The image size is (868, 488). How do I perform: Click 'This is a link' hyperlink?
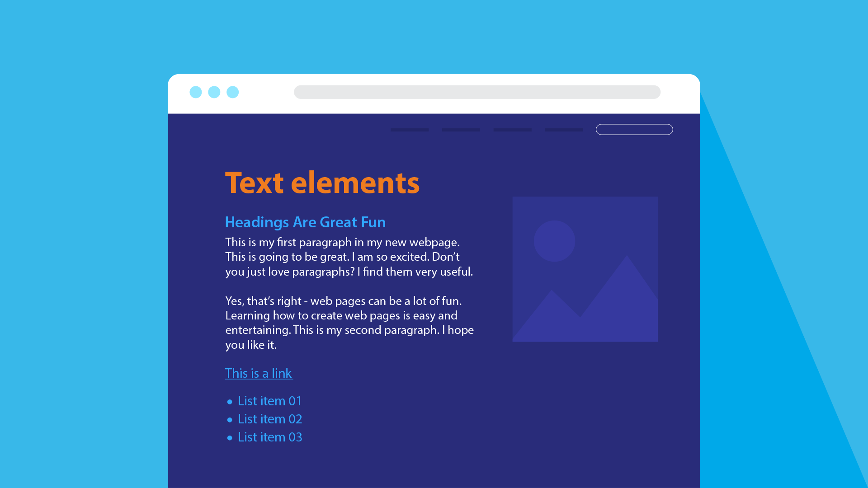click(258, 372)
